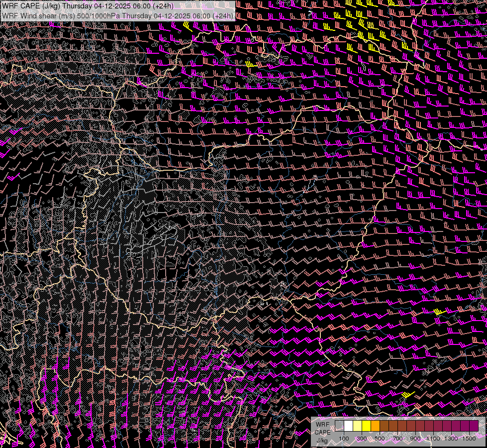This screenshot has height=448, width=487.
Task: Click the empty gray swatch below 100
Action: (x=339, y=426)
